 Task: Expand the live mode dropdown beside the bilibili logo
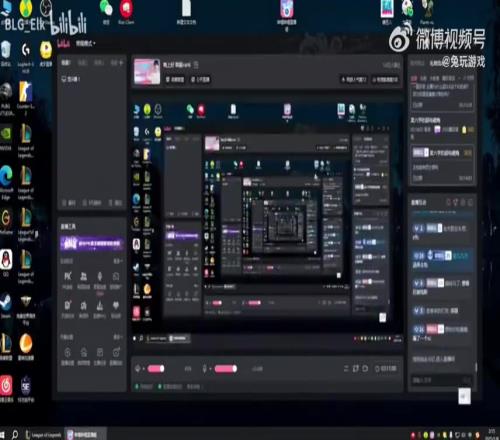point(86,43)
